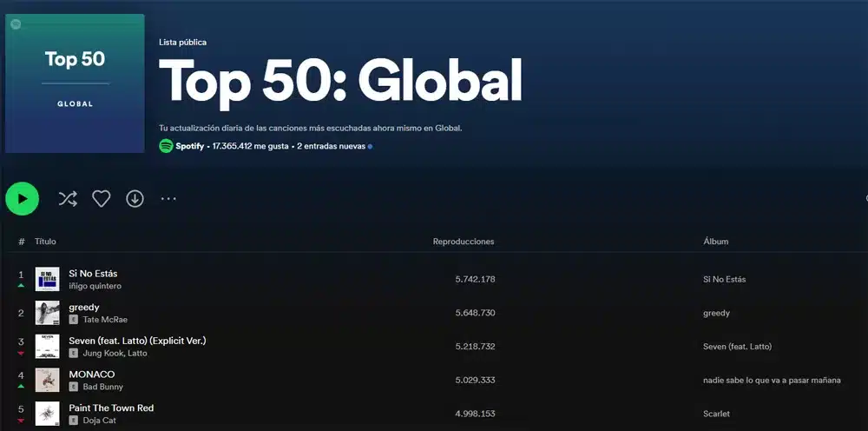868x431 pixels.
Task: Click the 17.365.412 me gusta count
Action: pos(250,146)
